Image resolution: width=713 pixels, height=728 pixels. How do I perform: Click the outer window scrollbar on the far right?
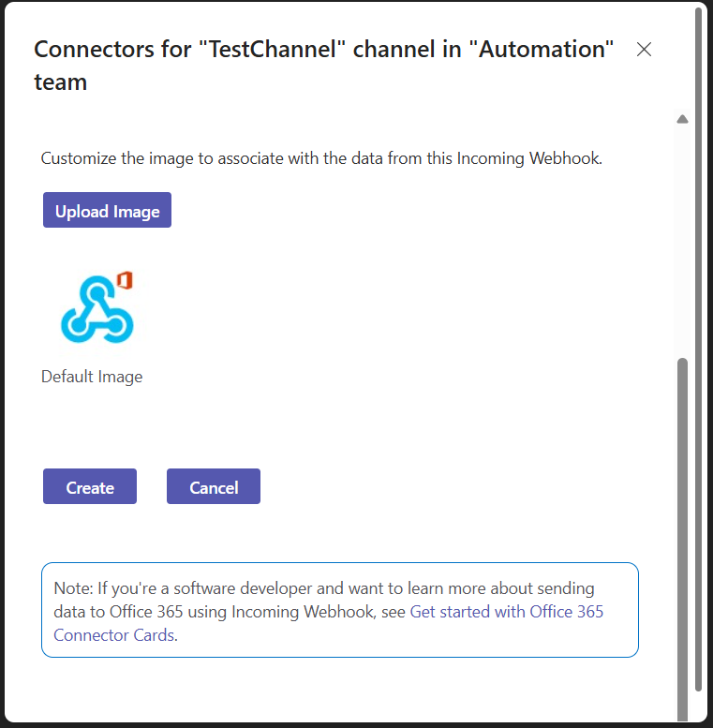click(x=699, y=356)
